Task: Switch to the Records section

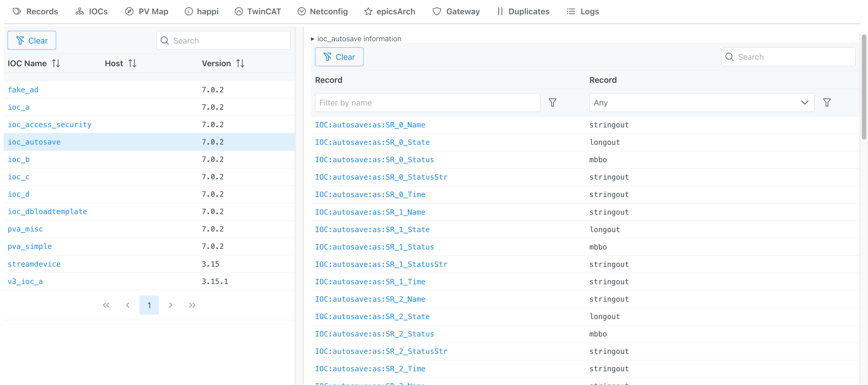Action: 35,11
